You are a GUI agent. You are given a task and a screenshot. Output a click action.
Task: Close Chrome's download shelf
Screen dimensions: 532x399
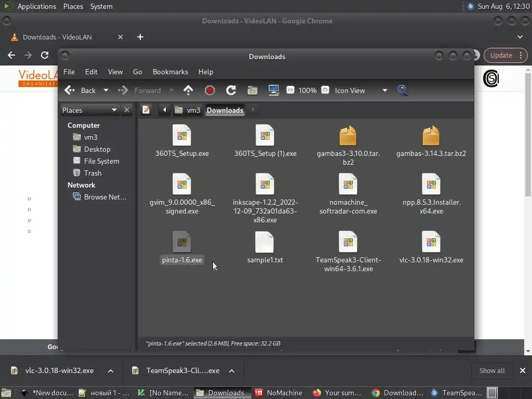click(523, 371)
